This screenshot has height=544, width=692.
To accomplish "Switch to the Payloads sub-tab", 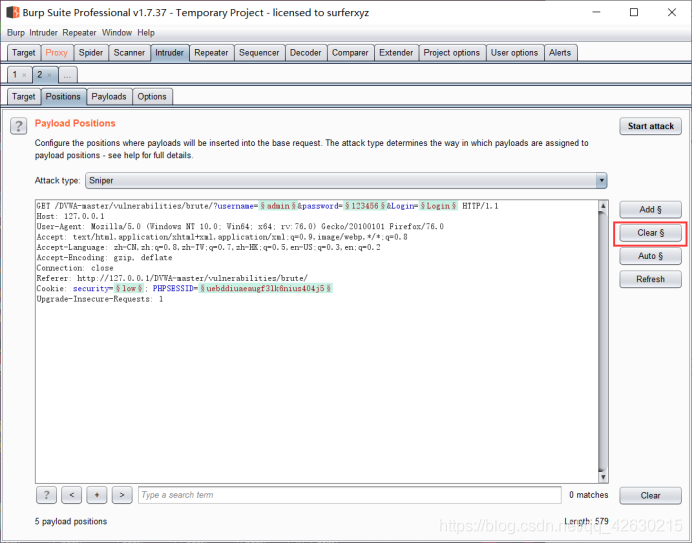I will [109, 97].
